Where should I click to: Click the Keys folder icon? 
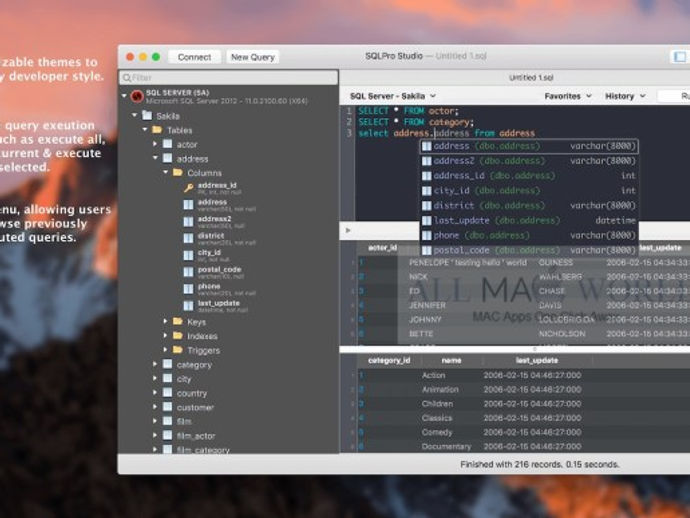178,322
